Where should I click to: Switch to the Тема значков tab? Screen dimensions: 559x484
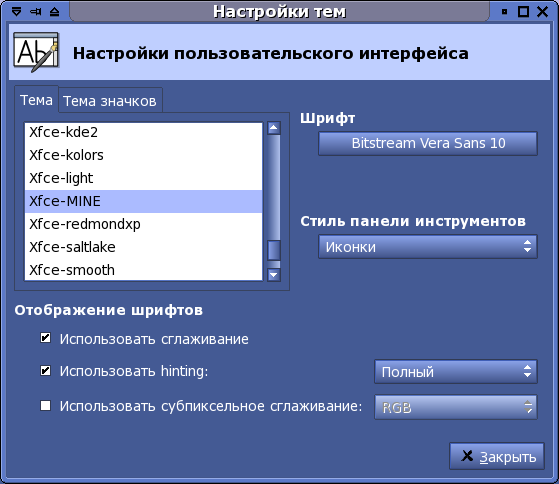[110, 101]
